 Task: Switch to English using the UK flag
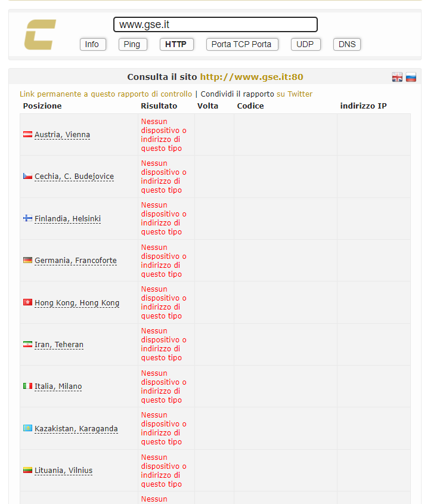click(397, 77)
